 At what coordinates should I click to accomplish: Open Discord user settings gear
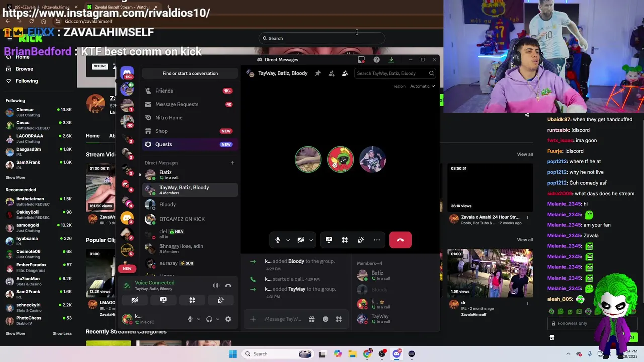click(228, 319)
